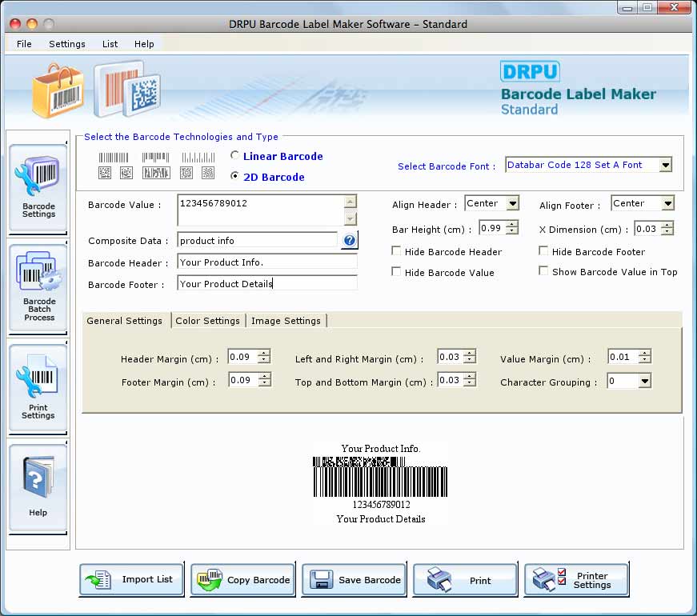697x616 pixels.
Task: Click the Copy Barcode button
Action: pyautogui.click(x=242, y=579)
